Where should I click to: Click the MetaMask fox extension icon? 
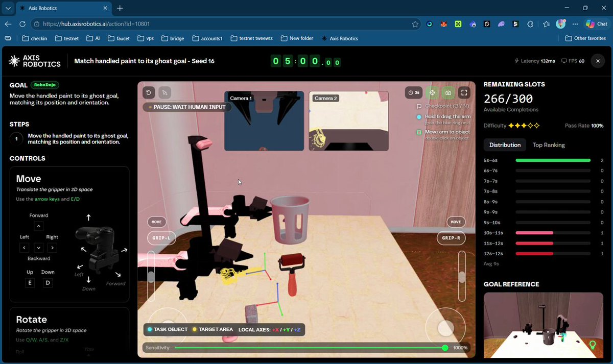point(444,24)
